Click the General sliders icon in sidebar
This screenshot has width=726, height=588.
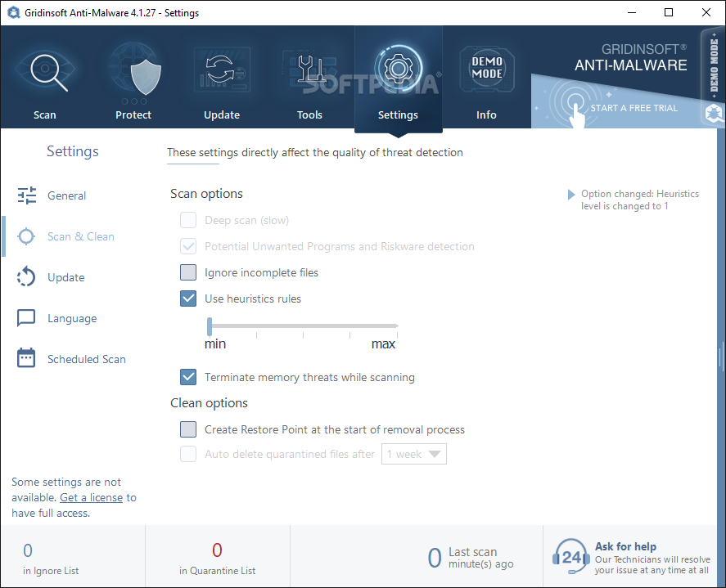[x=27, y=195]
